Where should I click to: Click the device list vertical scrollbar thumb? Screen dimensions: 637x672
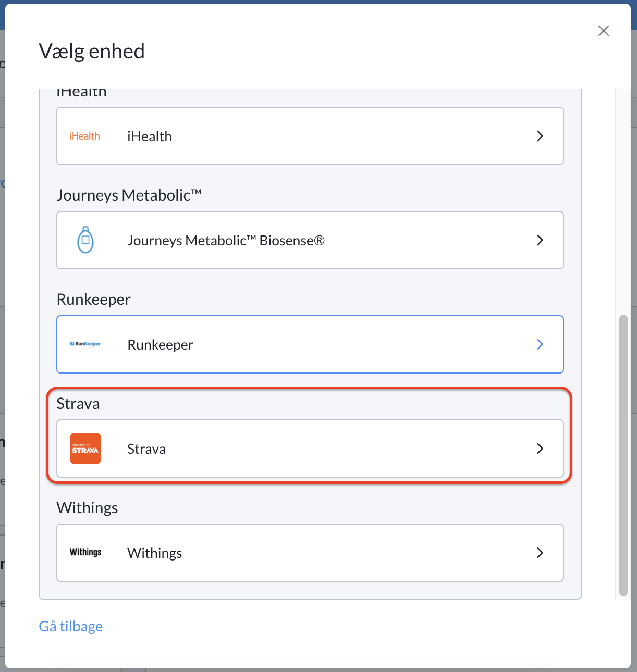pyautogui.click(x=623, y=455)
